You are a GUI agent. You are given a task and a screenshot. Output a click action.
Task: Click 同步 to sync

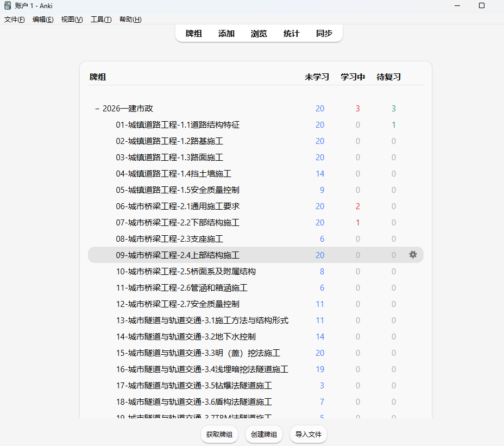(324, 34)
